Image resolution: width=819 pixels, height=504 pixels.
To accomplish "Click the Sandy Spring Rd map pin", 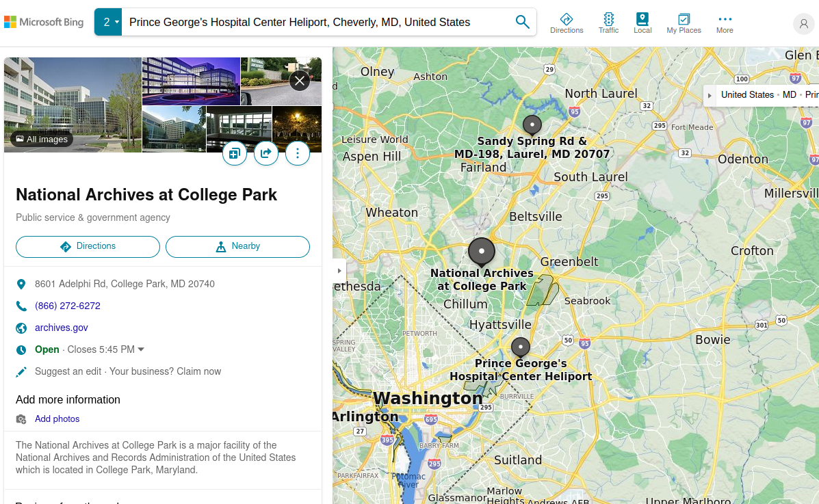I will click(x=532, y=125).
